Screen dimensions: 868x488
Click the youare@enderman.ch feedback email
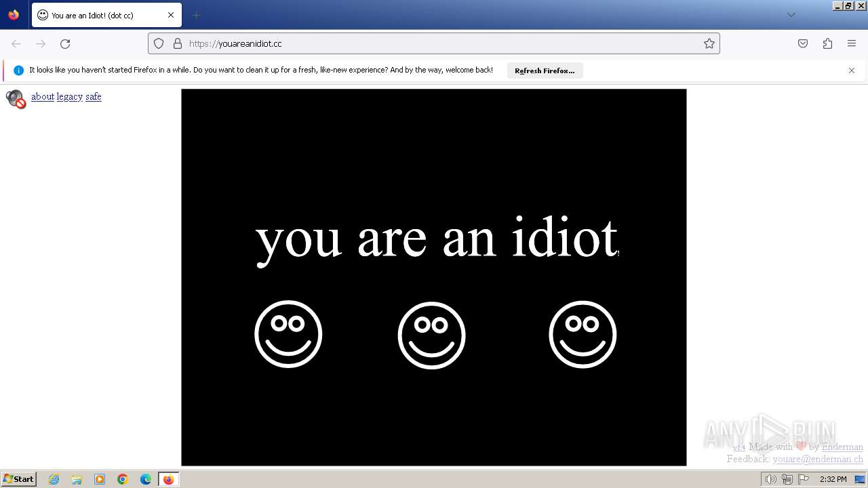point(818,460)
